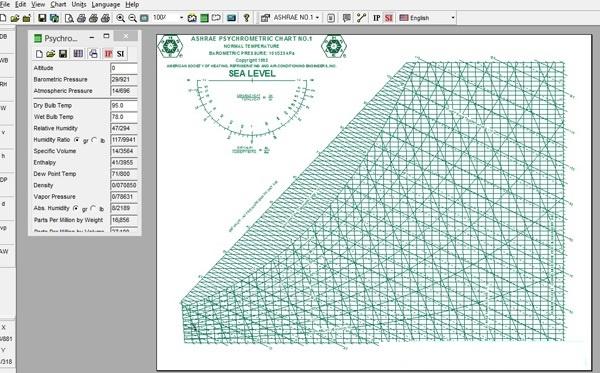The width and height of the screenshot is (600, 373).
Task: Click the Wet Bulb Temp input field
Action: 124,117
